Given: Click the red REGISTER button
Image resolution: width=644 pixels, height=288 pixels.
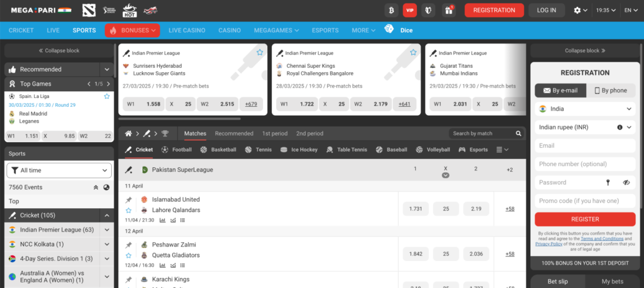Looking at the screenshot, I should coord(585,219).
